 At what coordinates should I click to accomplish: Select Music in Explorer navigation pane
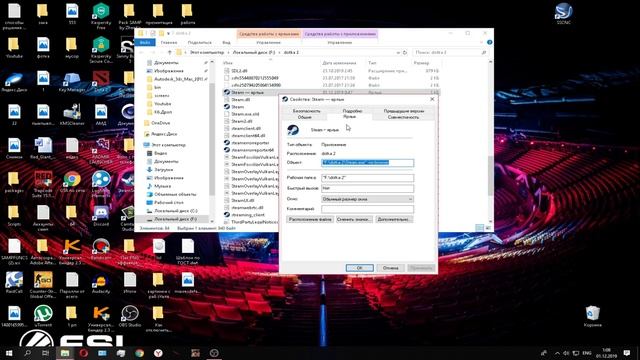[x=162, y=186]
